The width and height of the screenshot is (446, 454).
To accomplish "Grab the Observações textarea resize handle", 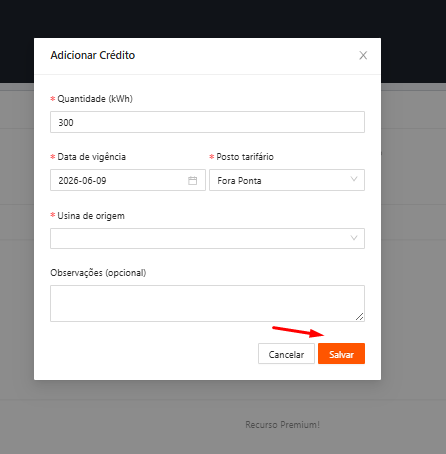I will [x=359, y=317].
